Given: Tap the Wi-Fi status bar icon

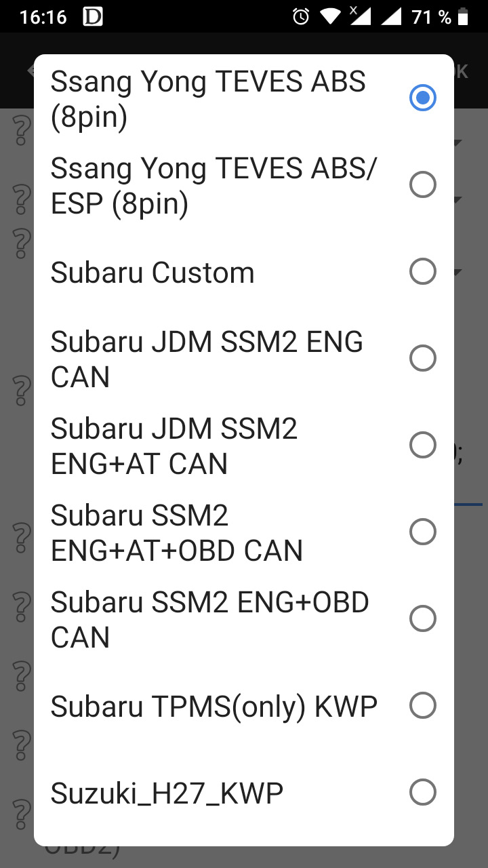Looking at the screenshot, I should pos(331,17).
